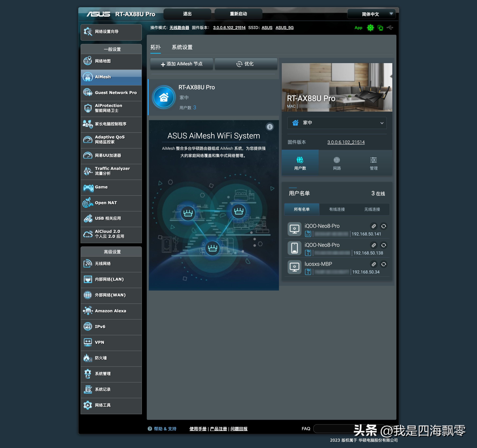Click the green network clients status icon
The image size is (477, 448).
tap(380, 28)
